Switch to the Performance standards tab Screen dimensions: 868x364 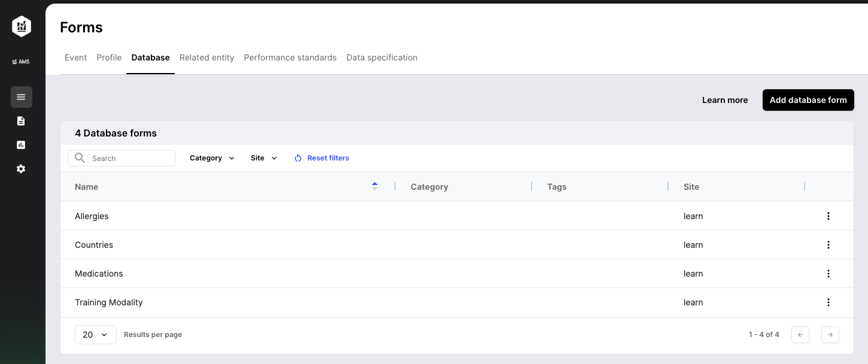click(290, 57)
